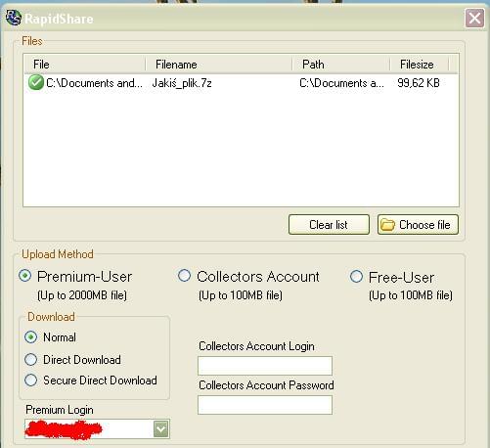Select the Jakiś_plik.7z file row
490x448 pixels.
(x=242, y=83)
